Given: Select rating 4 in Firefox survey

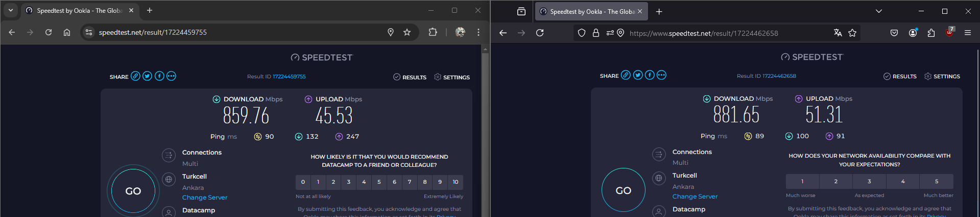Looking at the screenshot, I should 903,181.
